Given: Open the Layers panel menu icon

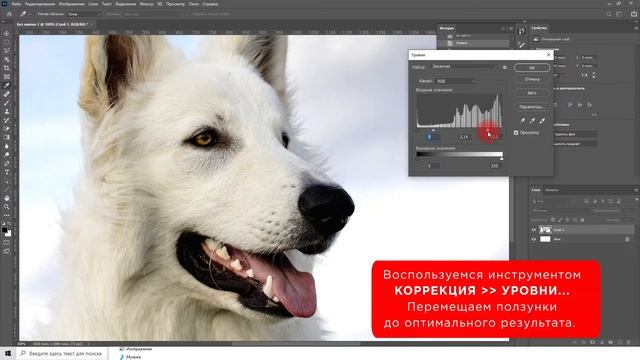Looking at the screenshot, I should [x=636, y=190].
